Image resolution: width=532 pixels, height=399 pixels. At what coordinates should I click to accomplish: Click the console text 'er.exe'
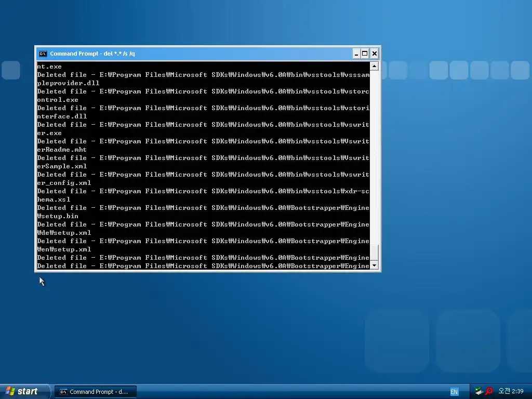[49, 133]
